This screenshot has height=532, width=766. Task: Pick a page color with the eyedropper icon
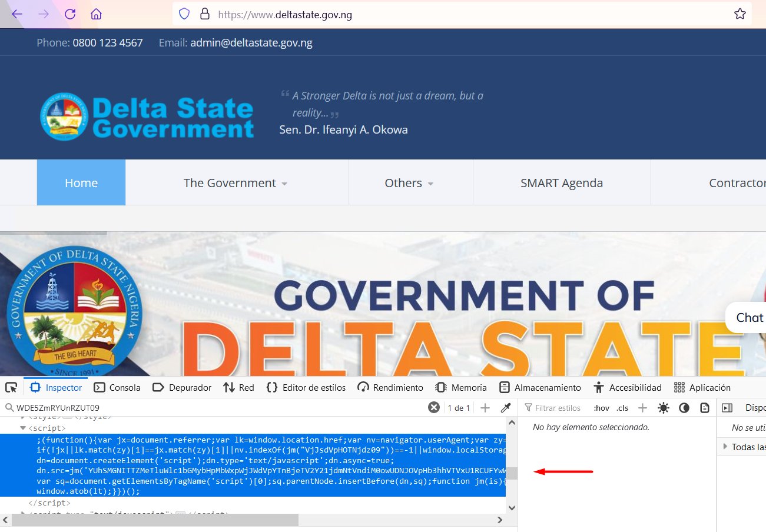[505, 408]
